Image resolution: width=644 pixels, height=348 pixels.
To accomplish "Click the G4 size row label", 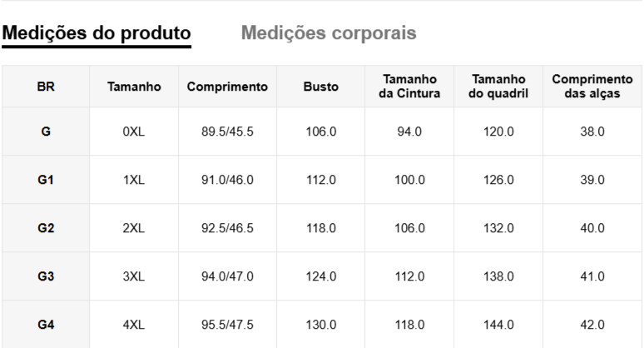I will tap(46, 325).
